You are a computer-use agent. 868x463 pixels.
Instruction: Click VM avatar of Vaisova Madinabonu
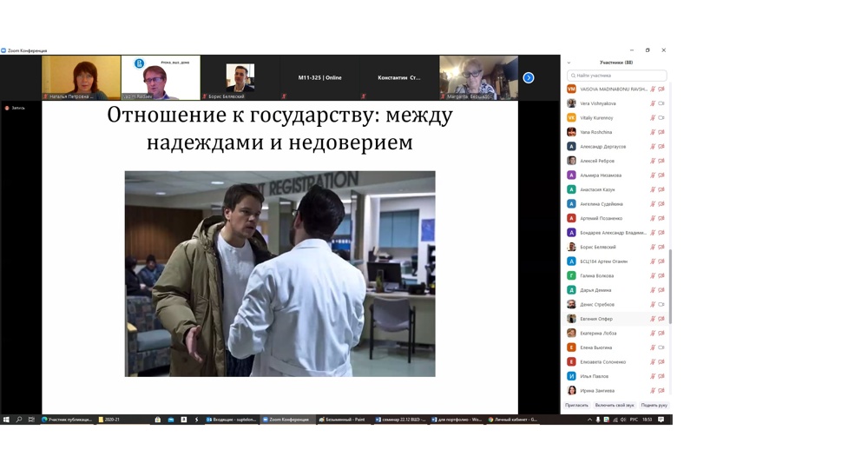pyautogui.click(x=571, y=89)
